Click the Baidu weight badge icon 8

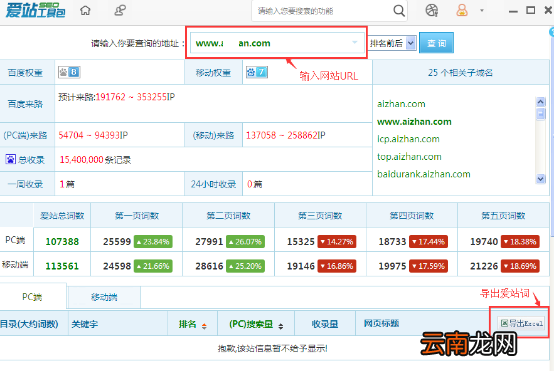tap(69, 72)
